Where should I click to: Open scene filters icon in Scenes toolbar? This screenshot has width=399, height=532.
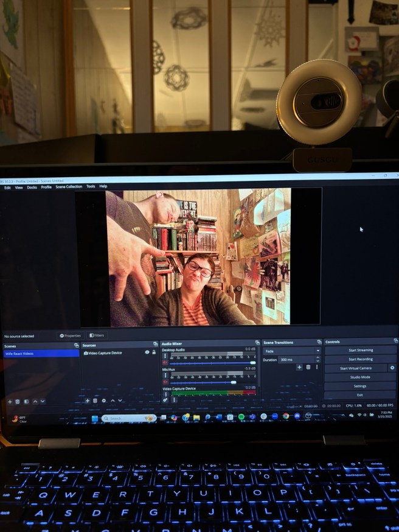[26, 402]
